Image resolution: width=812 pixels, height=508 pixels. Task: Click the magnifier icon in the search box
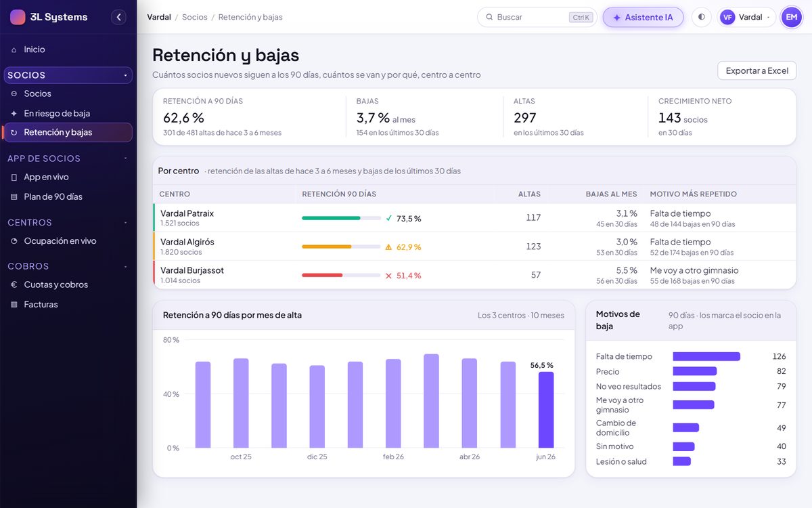tap(489, 18)
